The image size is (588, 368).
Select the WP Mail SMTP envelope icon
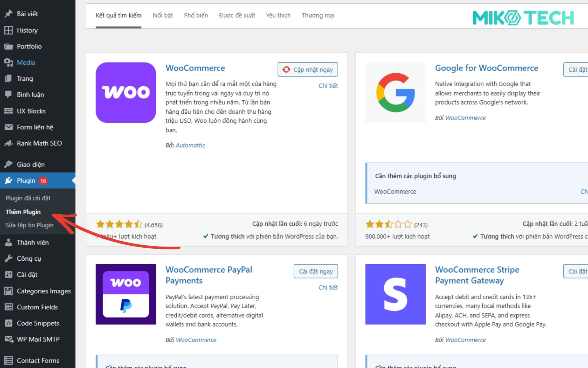[x=8, y=339]
